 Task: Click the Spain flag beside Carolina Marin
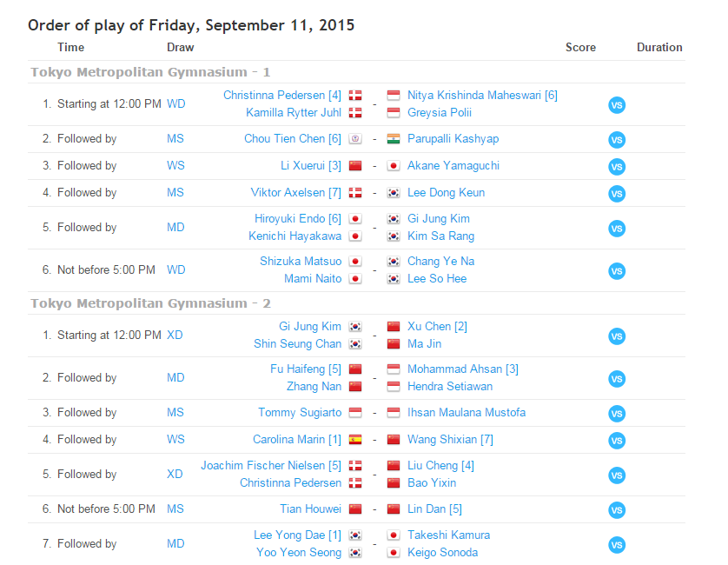(x=355, y=439)
